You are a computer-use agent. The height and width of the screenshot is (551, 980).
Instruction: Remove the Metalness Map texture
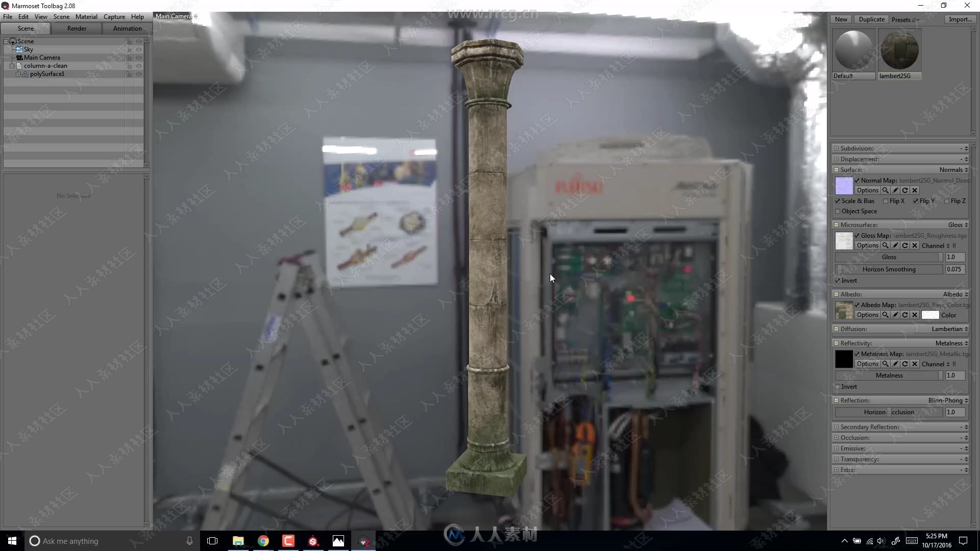tap(915, 364)
